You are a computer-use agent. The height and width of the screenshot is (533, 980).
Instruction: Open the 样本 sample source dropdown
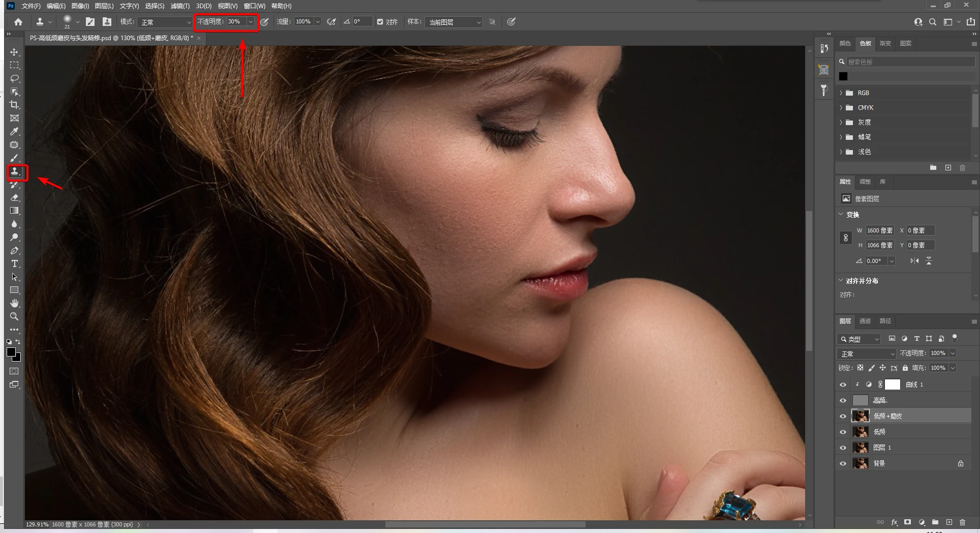pyautogui.click(x=453, y=22)
